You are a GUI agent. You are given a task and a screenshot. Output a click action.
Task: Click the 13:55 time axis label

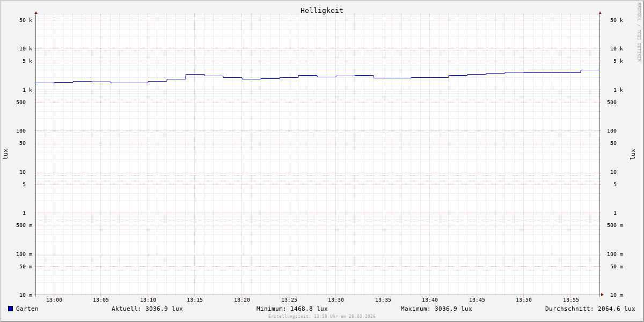pos(571,300)
